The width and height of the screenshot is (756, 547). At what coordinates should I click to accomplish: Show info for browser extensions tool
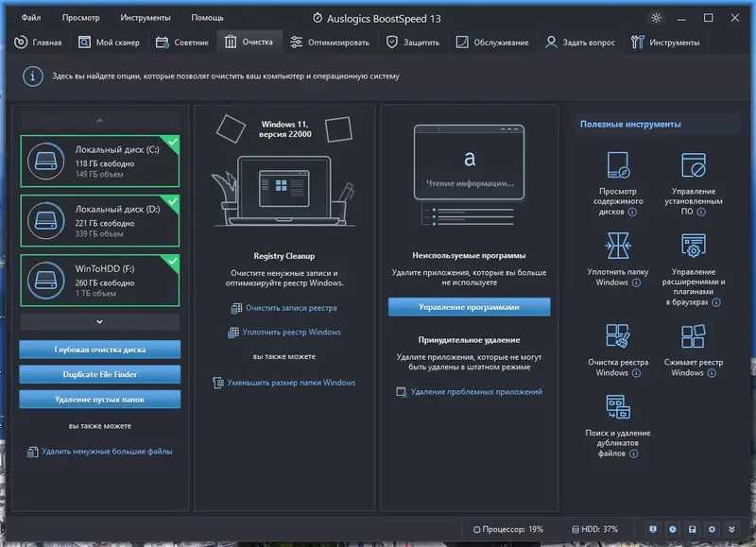pos(716,302)
